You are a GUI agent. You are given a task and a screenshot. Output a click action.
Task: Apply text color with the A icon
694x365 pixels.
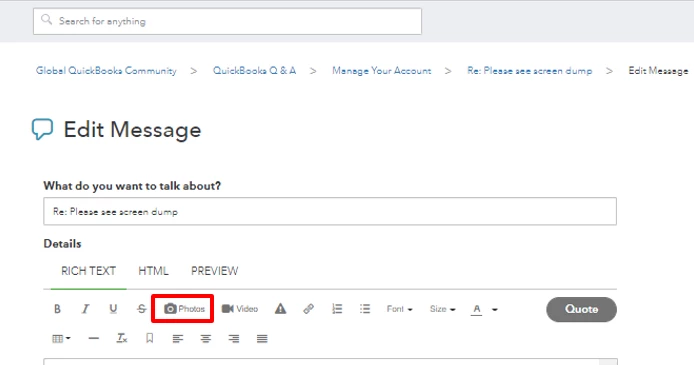click(x=477, y=309)
